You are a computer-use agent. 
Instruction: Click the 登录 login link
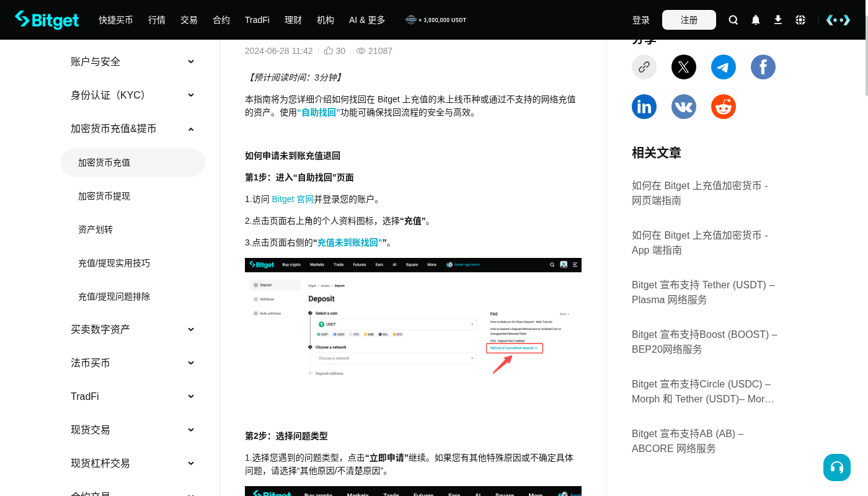click(641, 20)
